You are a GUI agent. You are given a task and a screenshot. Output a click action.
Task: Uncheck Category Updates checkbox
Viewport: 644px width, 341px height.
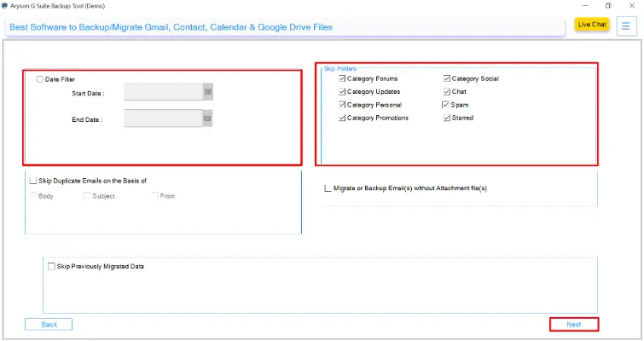click(x=342, y=91)
